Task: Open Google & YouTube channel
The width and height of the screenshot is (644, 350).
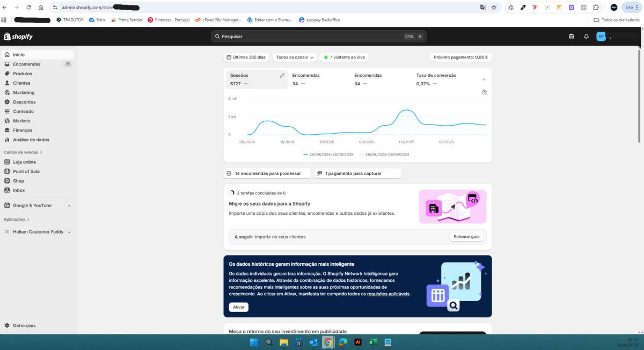Action: click(32, 206)
